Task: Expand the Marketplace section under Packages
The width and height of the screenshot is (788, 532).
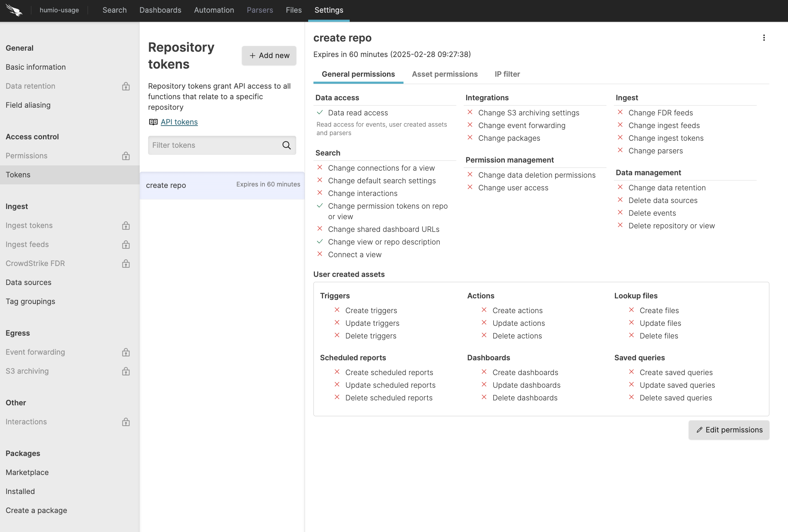Action: tap(27, 472)
